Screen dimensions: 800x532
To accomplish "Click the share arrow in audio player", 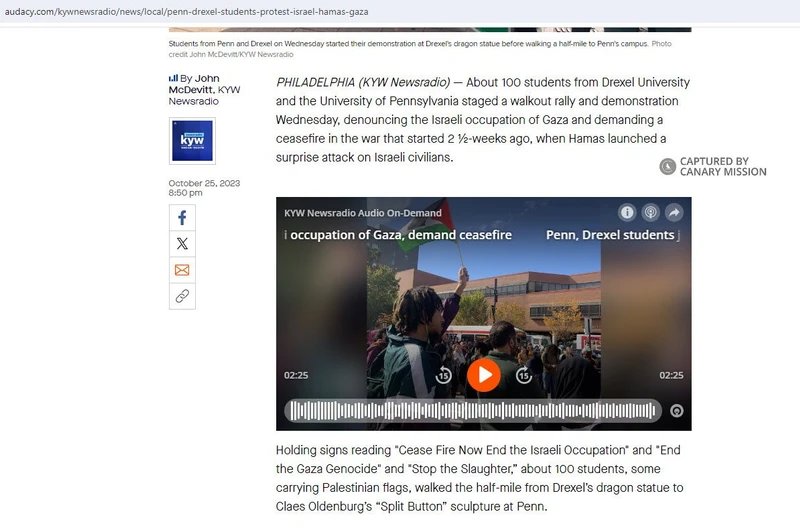I will [x=674, y=212].
